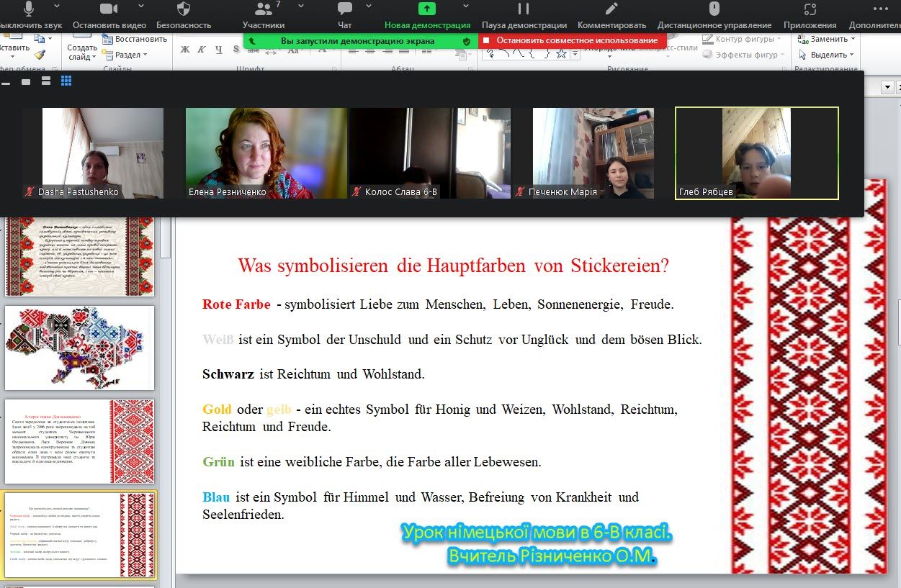This screenshot has height=588, width=901.
Task: Select the Ukraine embroidery map slide thumbnail
Action: coord(79,348)
